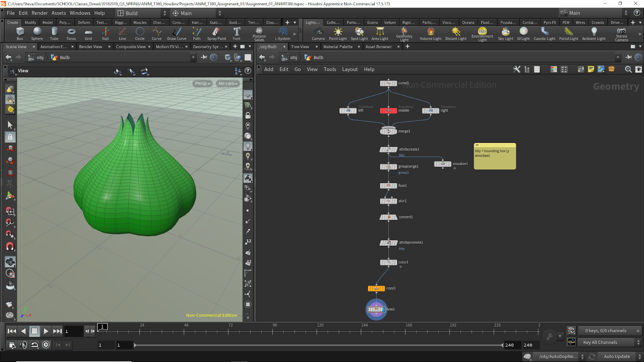The height and width of the screenshot is (362, 644).
Task: Open the Main radial menu dropdown
Action: click(x=196, y=13)
